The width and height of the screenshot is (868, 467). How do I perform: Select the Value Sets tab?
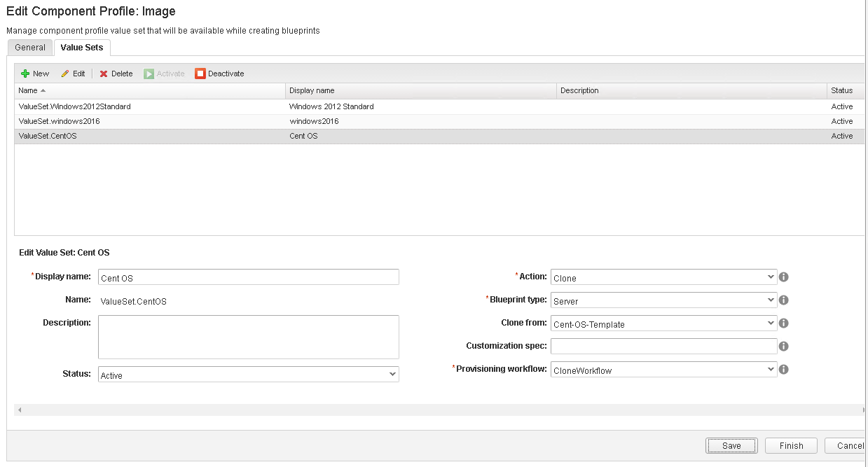click(x=82, y=48)
